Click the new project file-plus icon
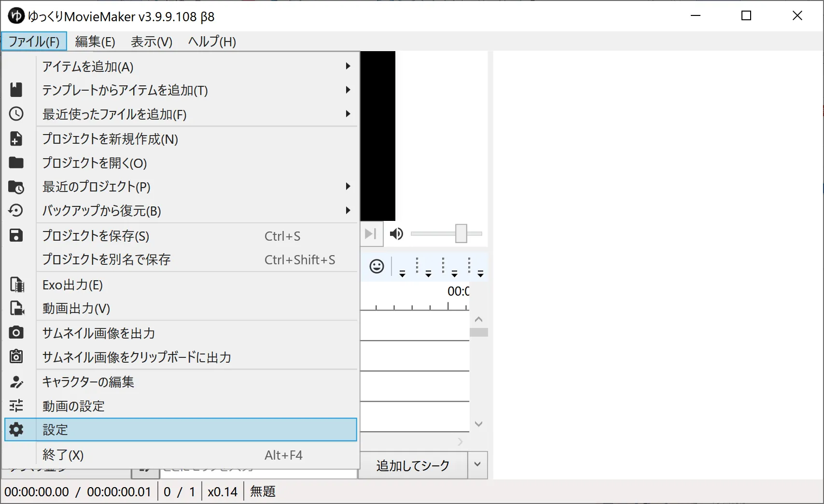 16,138
